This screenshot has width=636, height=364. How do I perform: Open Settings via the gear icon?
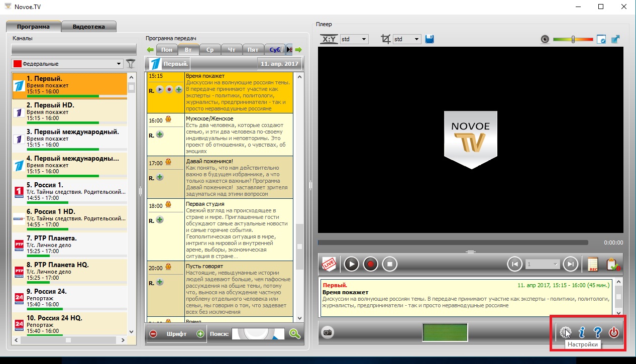click(566, 332)
